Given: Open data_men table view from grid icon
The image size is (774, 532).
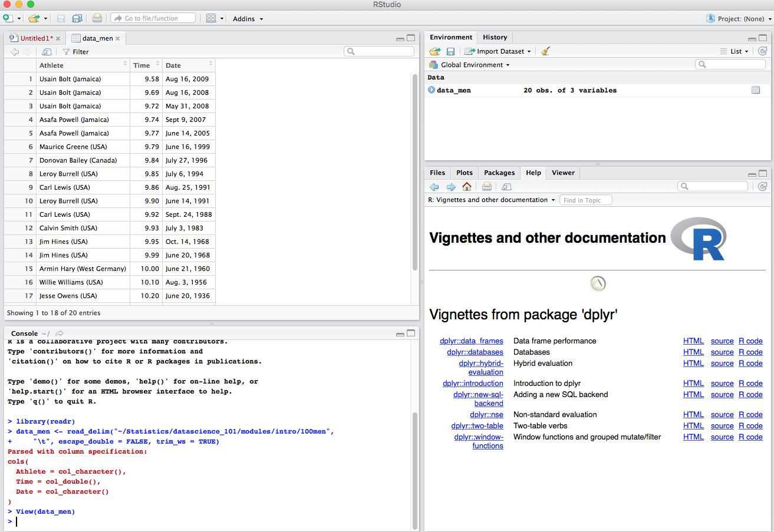Looking at the screenshot, I should [756, 90].
